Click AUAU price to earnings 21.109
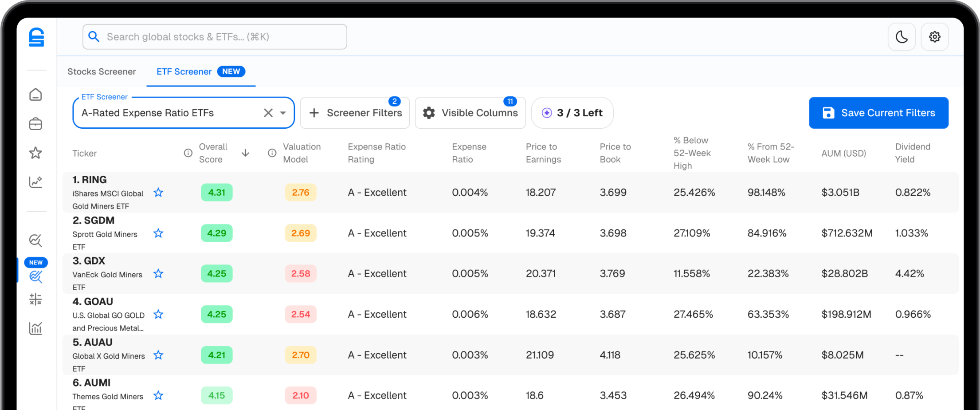Image resolution: width=980 pixels, height=410 pixels. [x=540, y=355]
